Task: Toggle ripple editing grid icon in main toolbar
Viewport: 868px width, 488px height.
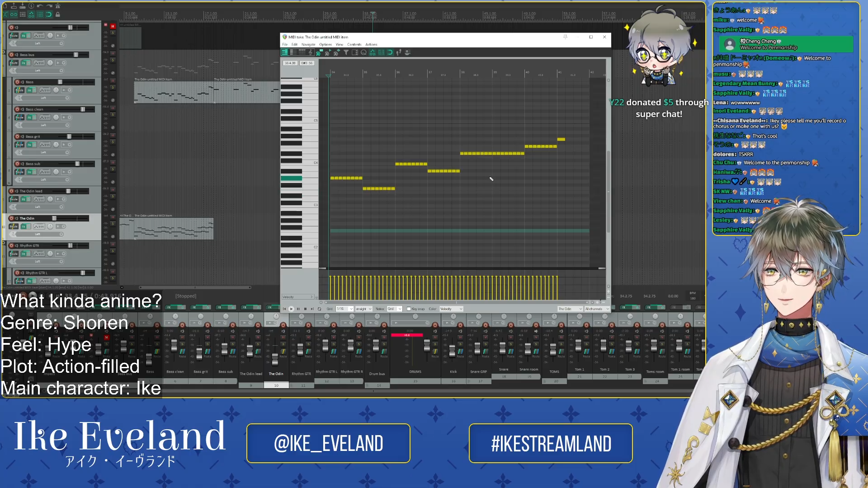Action: [x=23, y=14]
